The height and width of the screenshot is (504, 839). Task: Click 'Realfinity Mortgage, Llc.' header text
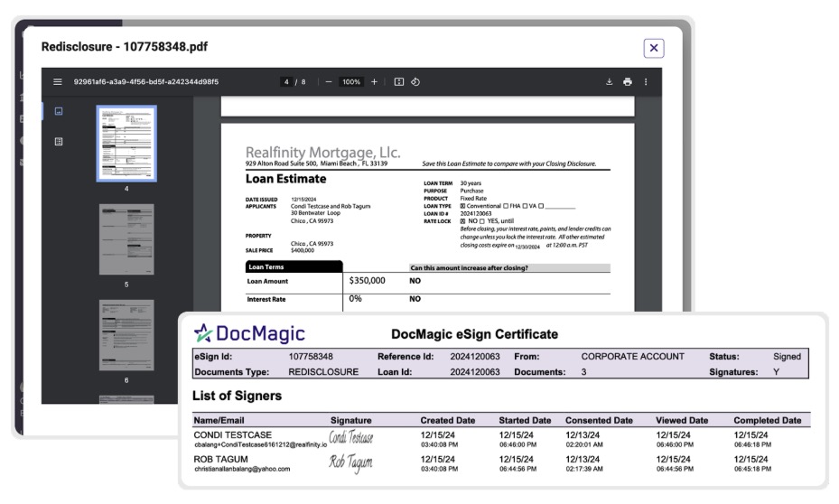click(322, 153)
